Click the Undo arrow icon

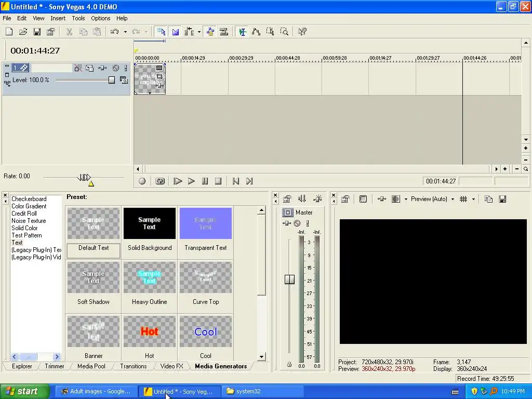(x=115, y=32)
